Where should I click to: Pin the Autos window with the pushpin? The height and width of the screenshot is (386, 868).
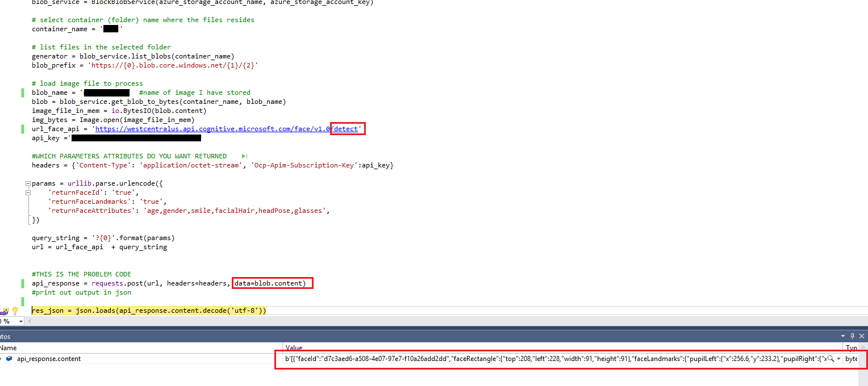click(852, 336)
